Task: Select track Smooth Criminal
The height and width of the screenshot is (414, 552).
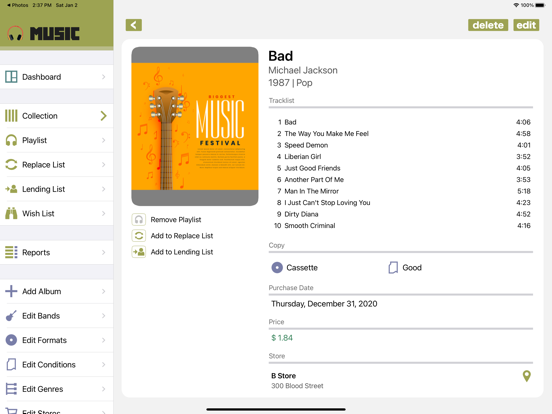Action: (x=402, y=225)
